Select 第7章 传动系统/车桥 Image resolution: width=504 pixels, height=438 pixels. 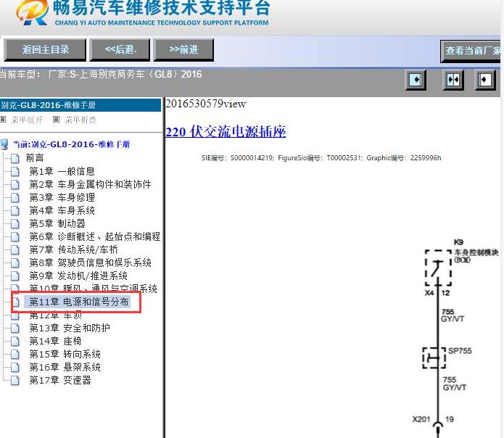click(74, 249)
